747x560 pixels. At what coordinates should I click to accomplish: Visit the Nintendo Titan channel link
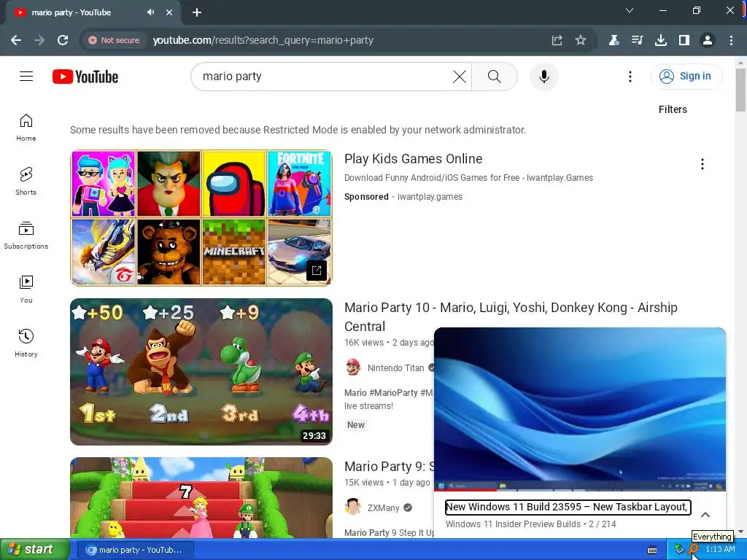tap(395, 368)
